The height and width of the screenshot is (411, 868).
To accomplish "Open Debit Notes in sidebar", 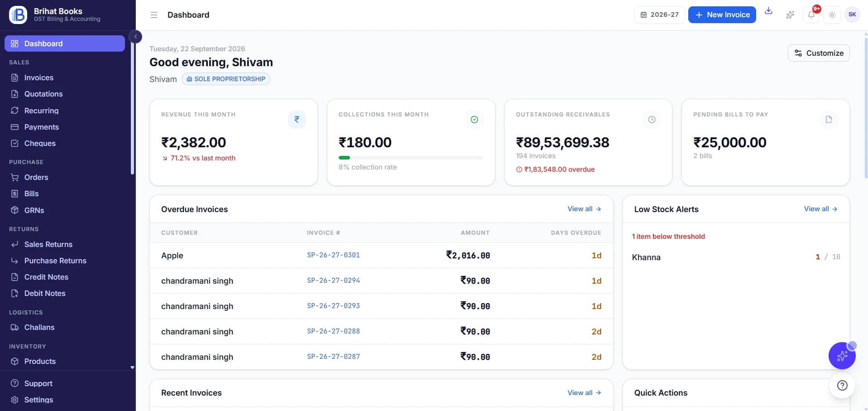I will coord(65,293).
